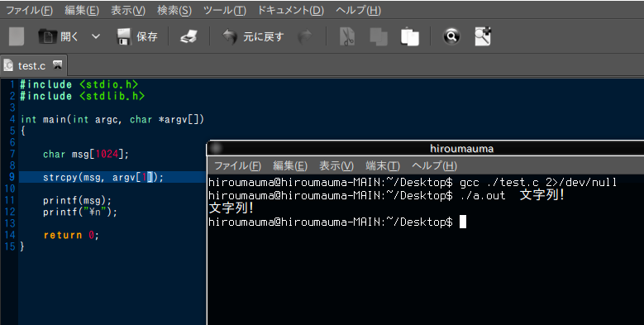Click the redo arrow icon
Screen dimensions: 644x325
[x=305, y=36]
